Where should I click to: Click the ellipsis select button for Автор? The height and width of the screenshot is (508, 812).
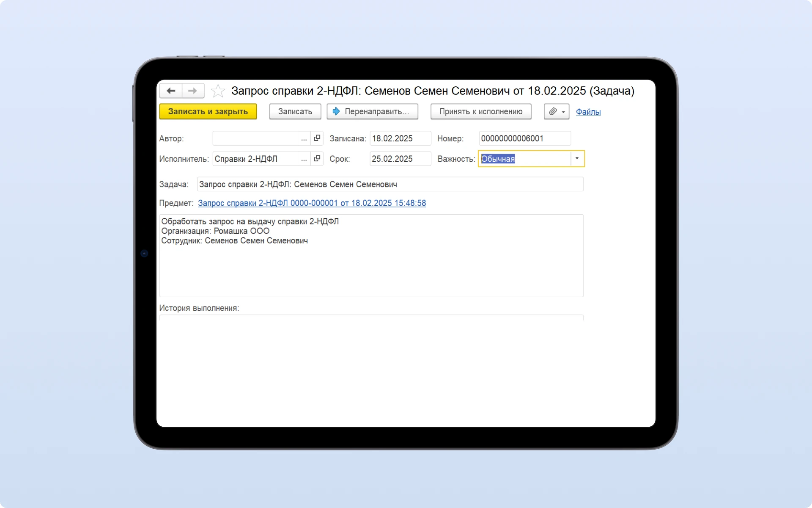[304, 138]
